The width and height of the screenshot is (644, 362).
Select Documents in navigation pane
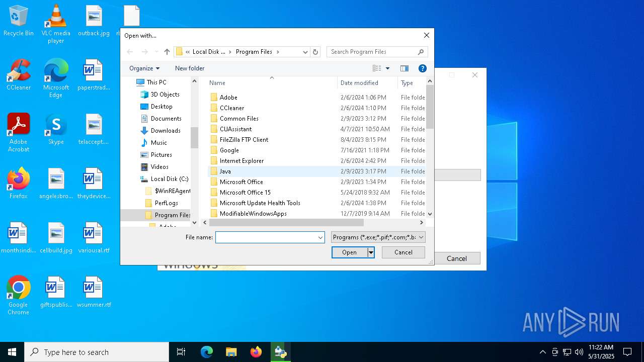coord(166,119)
